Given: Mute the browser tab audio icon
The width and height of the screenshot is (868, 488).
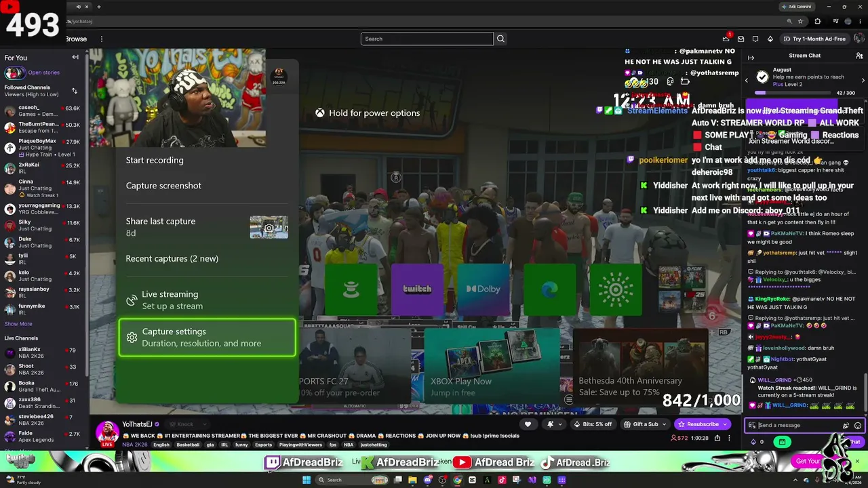Looking at the screenshot, I should pyautogui.click(x=78, y=7).
